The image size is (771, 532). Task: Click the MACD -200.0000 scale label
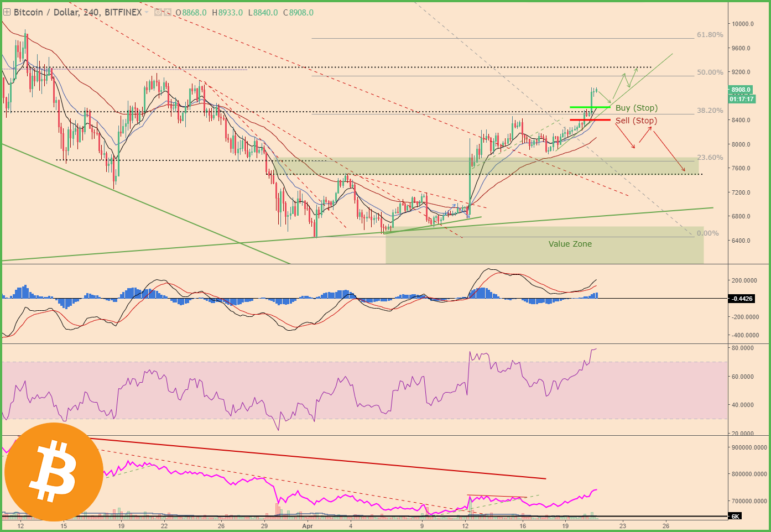click(x=744, y=317)
